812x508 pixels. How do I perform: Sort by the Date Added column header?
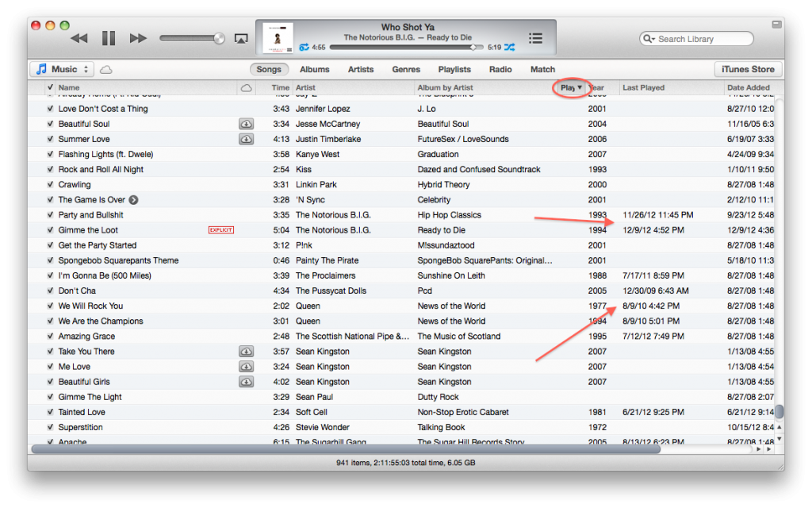(x=749, y=87)
